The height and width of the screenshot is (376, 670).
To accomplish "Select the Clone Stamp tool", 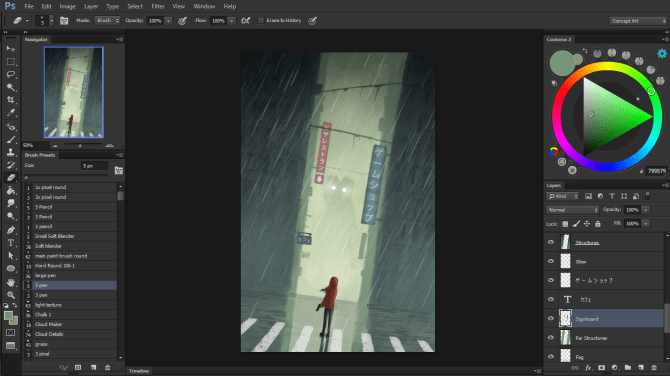I will pos(11,152).
